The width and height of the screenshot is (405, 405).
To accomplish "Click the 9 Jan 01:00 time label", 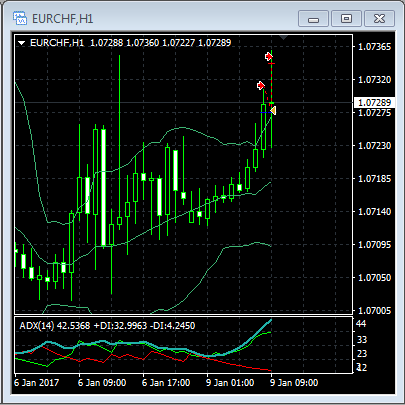I will 230,383.
